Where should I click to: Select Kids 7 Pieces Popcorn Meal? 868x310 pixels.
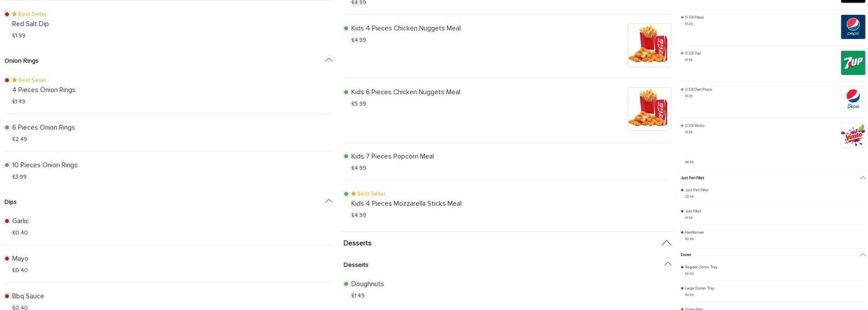[392, 156]
